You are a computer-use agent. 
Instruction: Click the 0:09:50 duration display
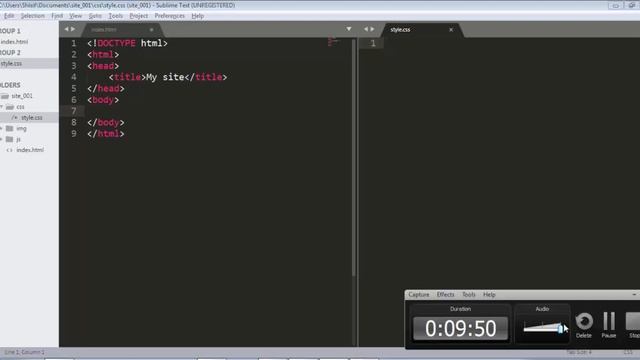pos(460,329)
